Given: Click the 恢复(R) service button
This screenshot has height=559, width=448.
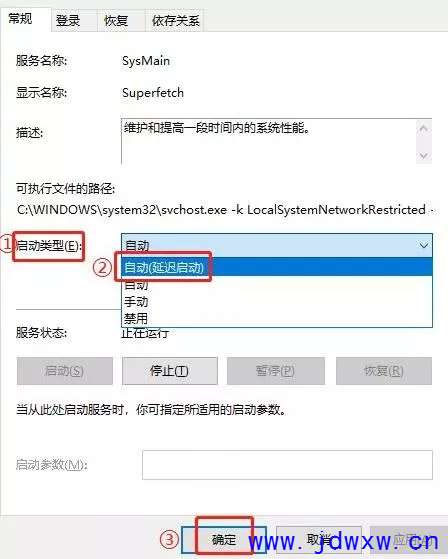Looking at the screenshot, I should click(384, 371).
